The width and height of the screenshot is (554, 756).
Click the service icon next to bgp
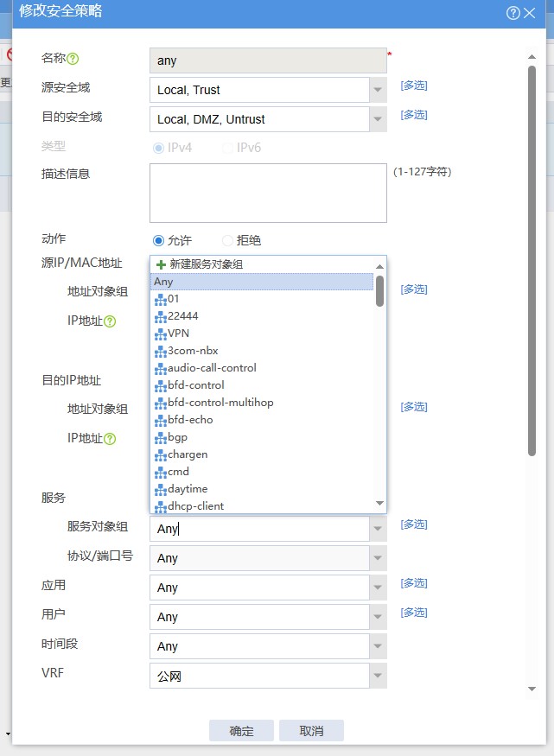pos(160,437)
